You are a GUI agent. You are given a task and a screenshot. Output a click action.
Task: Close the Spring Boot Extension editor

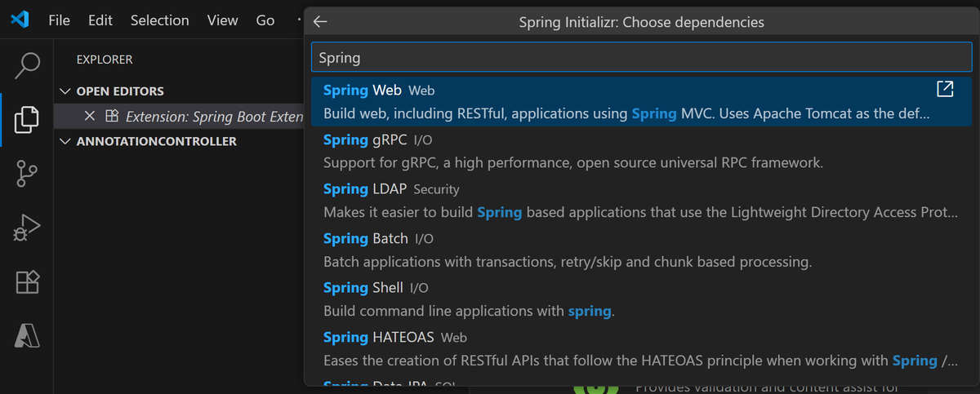(90, 116)
